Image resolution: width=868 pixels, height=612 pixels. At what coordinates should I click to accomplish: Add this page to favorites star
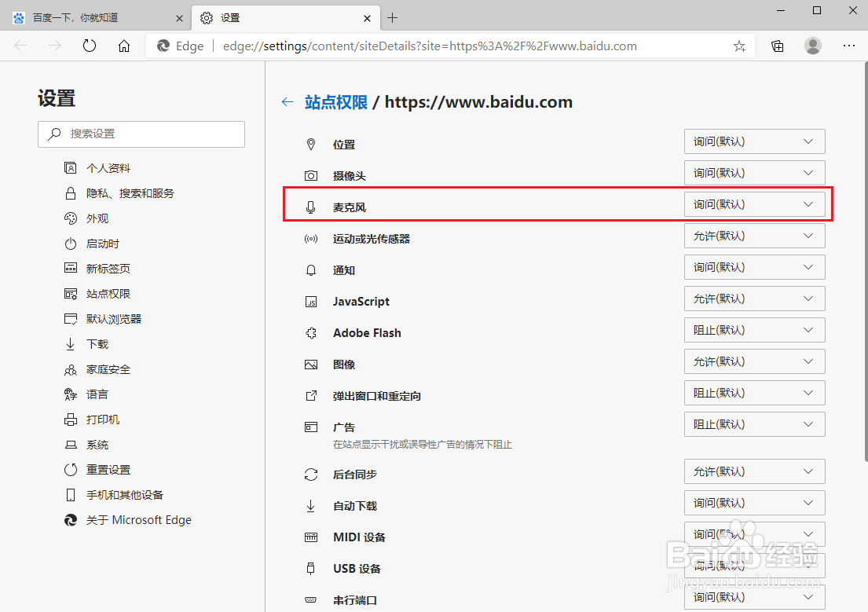click(x=740, y=46)
